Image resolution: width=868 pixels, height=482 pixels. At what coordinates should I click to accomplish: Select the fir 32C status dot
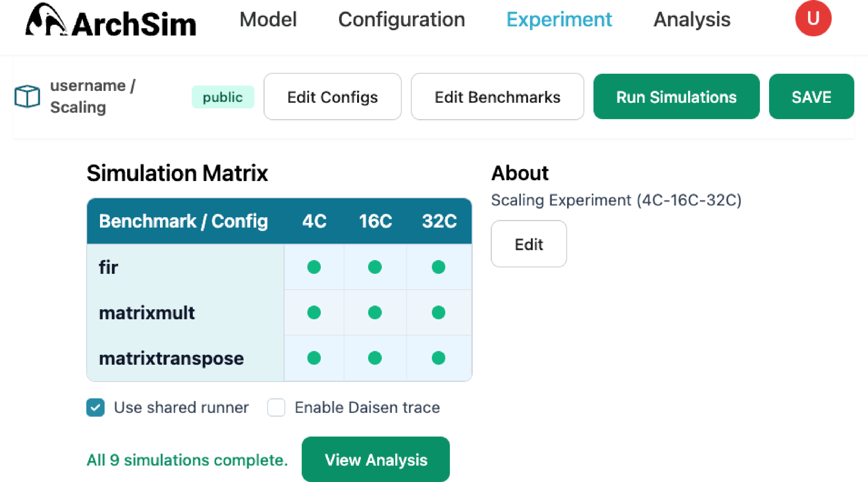(x=438, y=267)
